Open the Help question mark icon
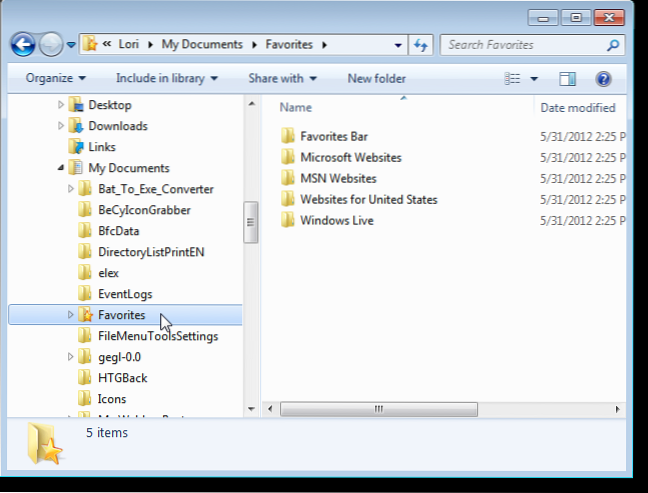Screen dimensions: 648x493 point(603,78)
